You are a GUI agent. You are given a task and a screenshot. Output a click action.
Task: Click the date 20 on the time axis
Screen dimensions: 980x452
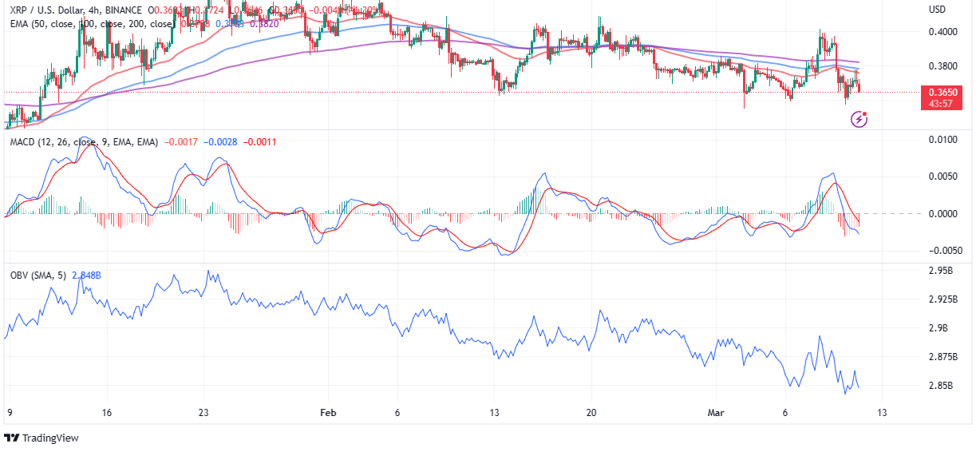pyautogui.click(x=591, y=413)
